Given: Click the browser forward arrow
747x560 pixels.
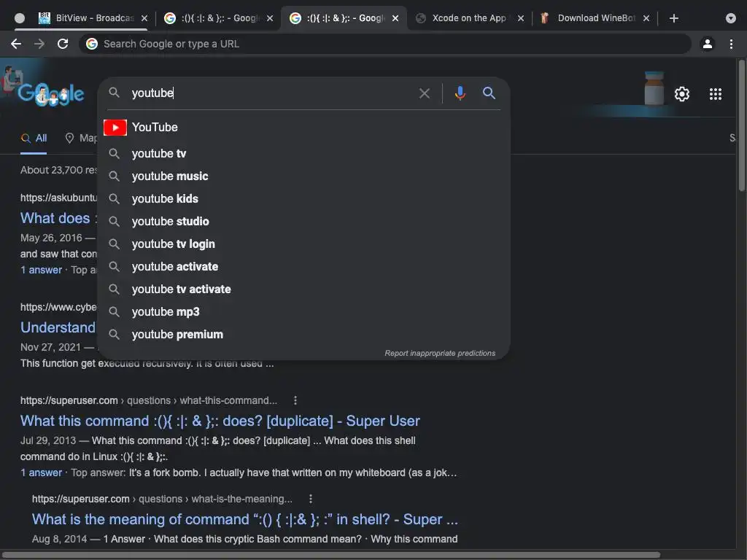Looking at the screenshot, I should (39, 44).
